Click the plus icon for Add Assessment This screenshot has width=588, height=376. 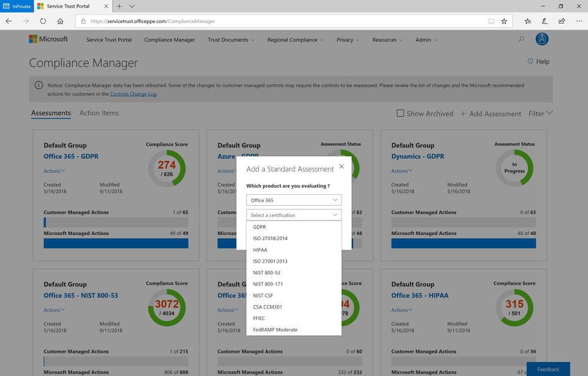point(463,114)
